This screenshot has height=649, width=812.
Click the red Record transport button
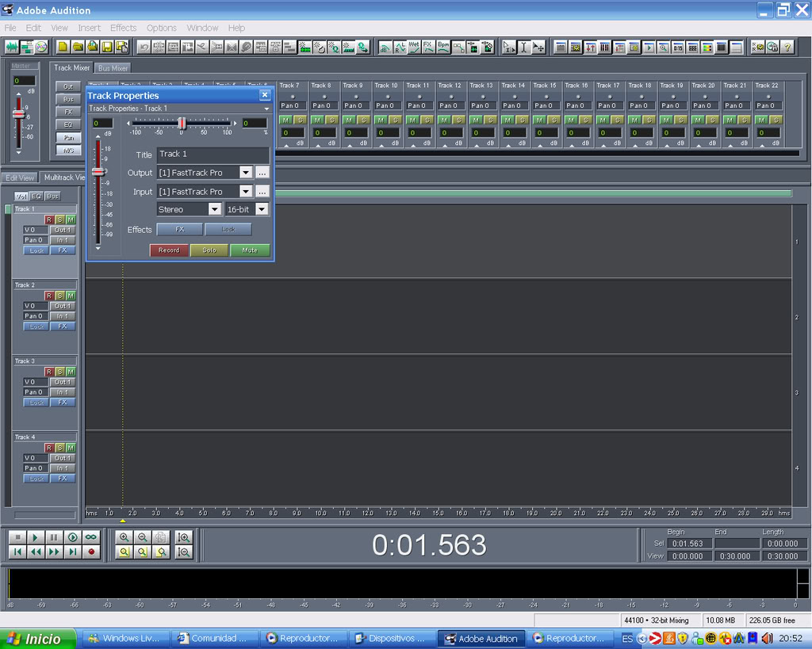click(91, 552)
